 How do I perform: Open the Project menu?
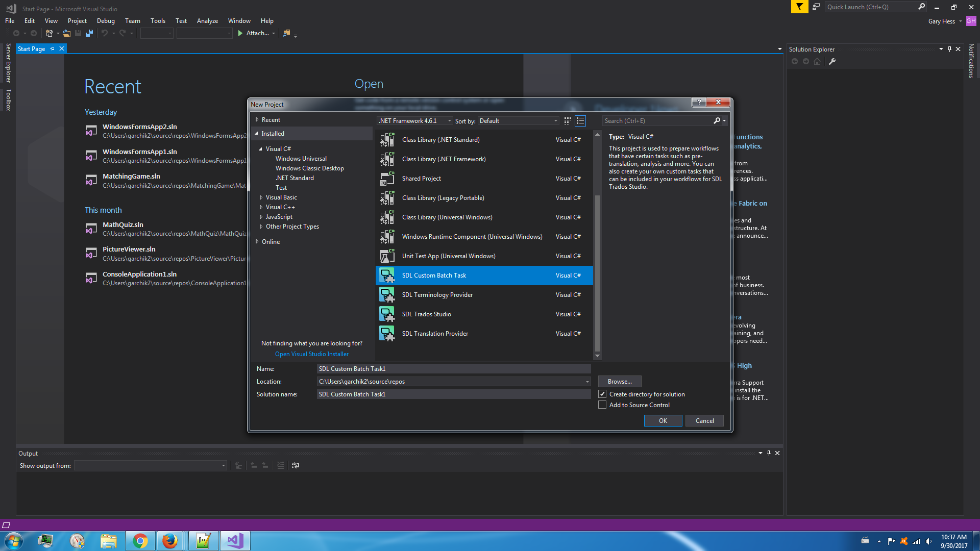[77, 21]
